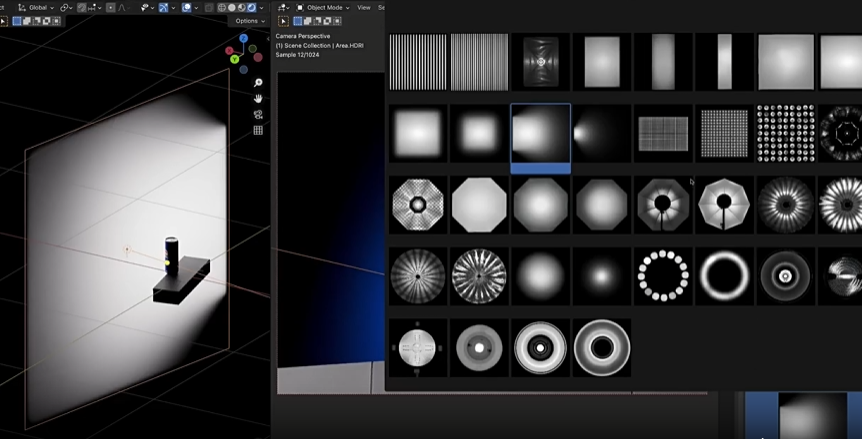The width and height of the screenshot is (862, 439).
Task: Toggle the snapping magnet button
Action: [x=82, y=7]
